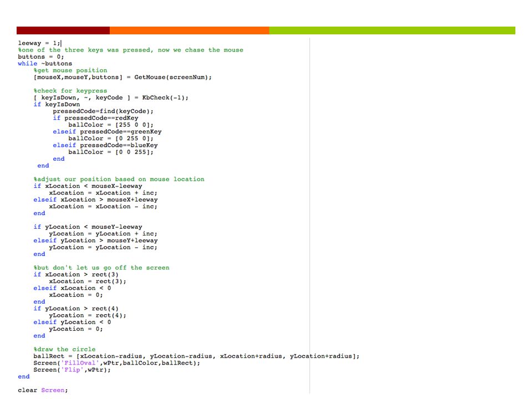Select the '%but don't let us go off the screen' comment
The height and width of the screenshot is (399, 532).
click(101, 267)
